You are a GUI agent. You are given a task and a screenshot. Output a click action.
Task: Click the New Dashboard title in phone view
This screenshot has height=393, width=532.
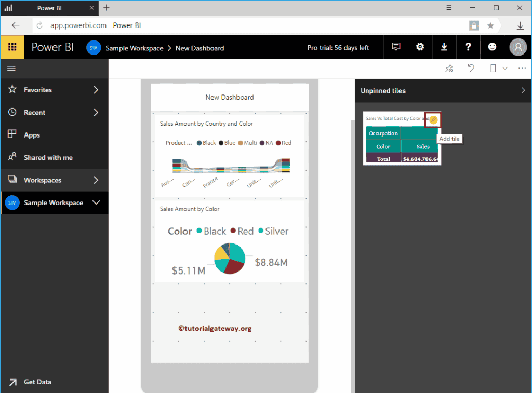click(x=230, y=97)
